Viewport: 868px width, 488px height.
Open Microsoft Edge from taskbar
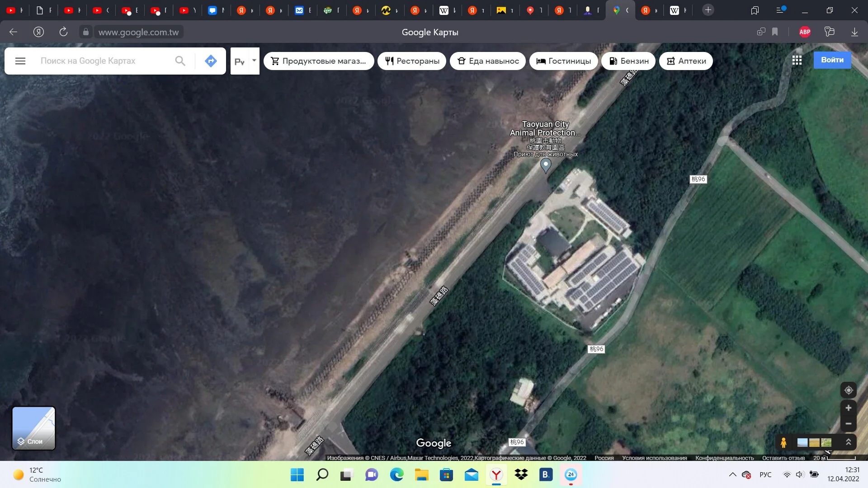coord(396,475)
